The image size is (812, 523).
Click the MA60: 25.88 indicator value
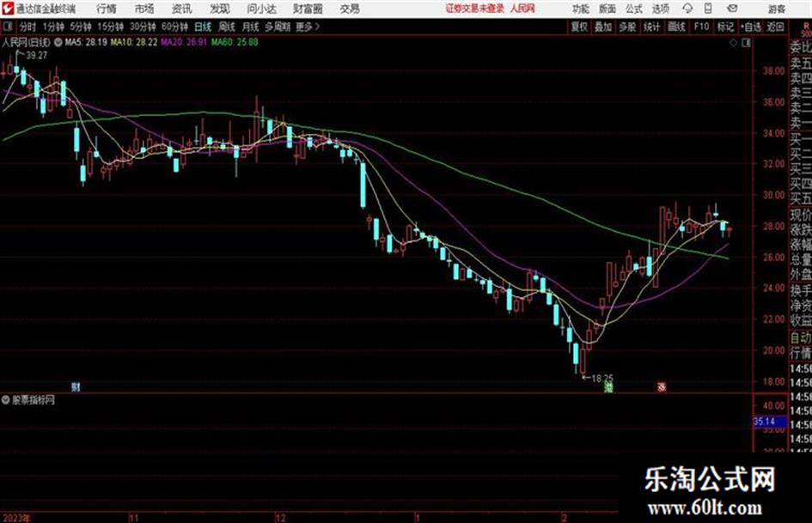pos(234,42)
